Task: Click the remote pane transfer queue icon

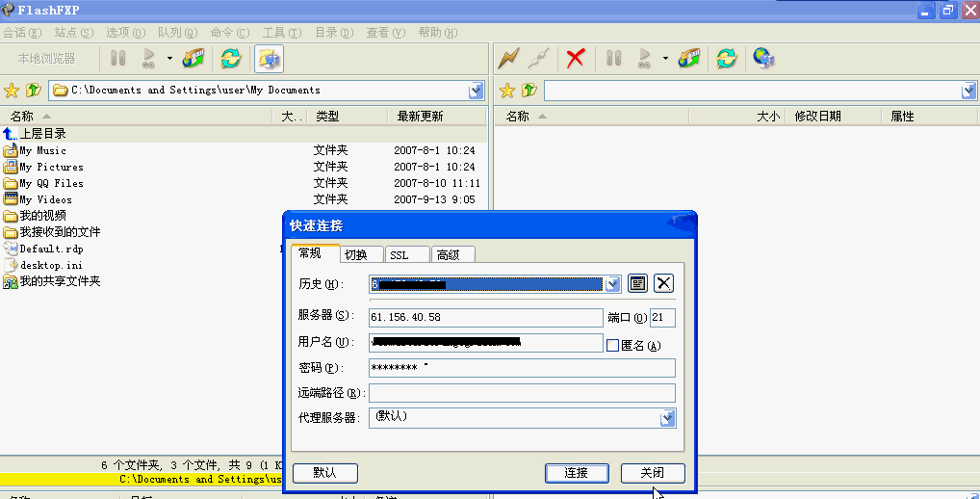Action: 689,59
